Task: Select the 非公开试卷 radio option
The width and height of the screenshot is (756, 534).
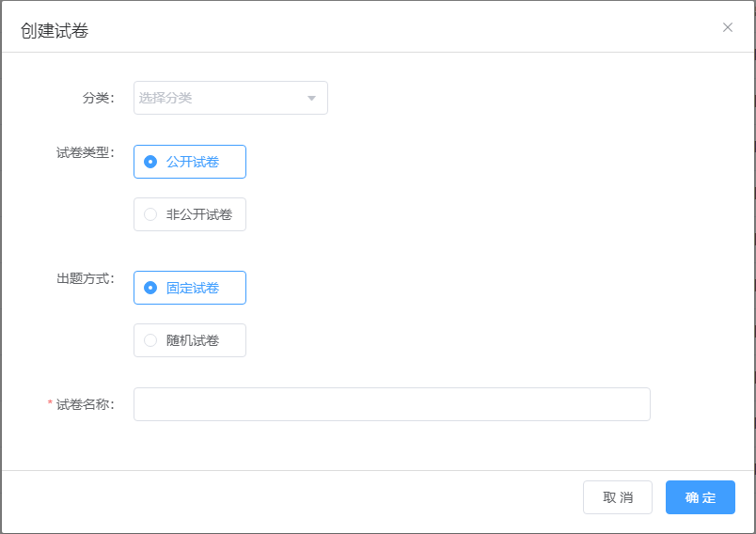Action: pyautogui.click(x=190, y=214)
